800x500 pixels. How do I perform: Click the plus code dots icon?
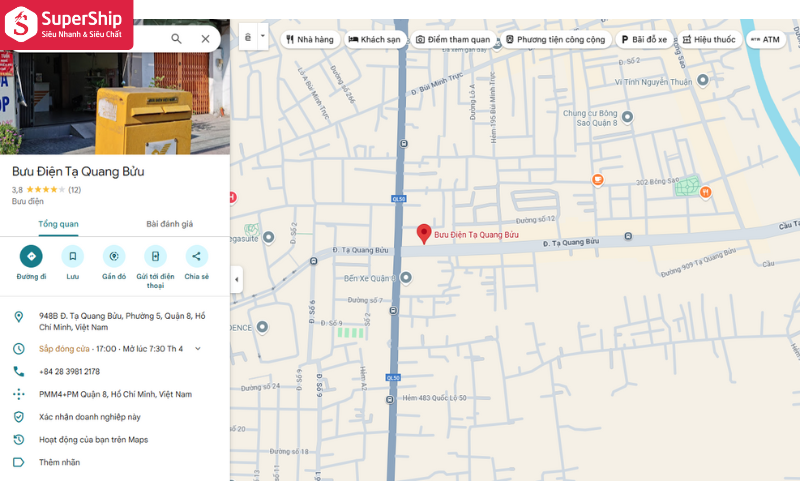[19, 394]
